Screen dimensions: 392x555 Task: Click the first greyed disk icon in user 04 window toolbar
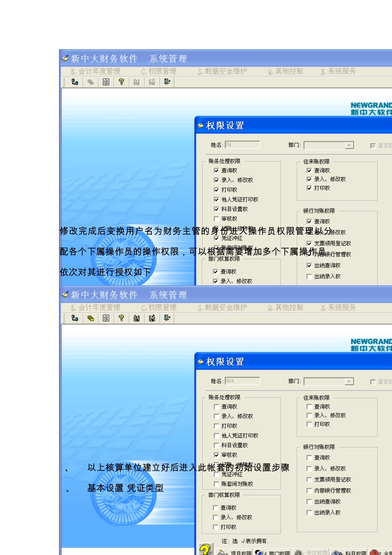click(137, 82)
